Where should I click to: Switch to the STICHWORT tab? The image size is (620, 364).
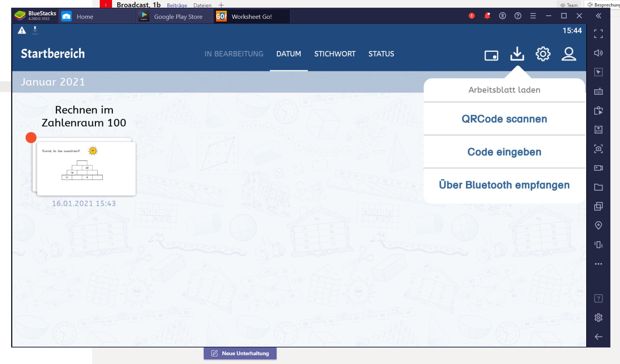335,54
